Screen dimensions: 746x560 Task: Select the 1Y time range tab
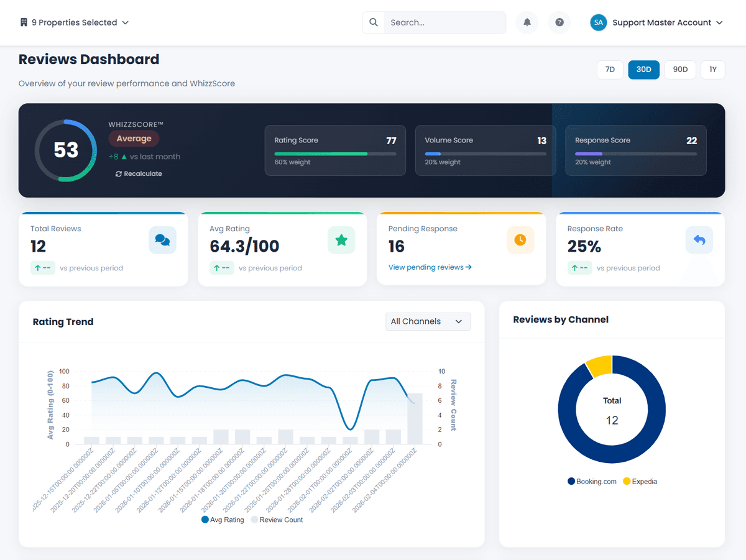point(712,70)
